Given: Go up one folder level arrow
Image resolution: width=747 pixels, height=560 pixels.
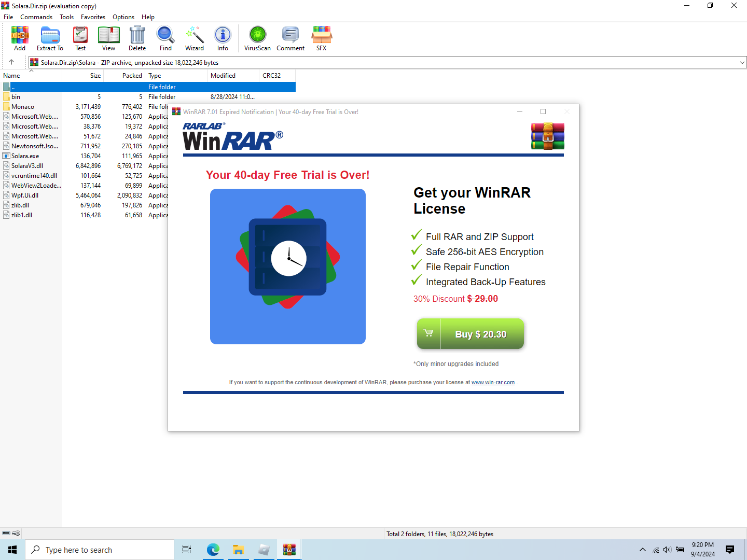Looking at the screenshot, I should point(11,62).
